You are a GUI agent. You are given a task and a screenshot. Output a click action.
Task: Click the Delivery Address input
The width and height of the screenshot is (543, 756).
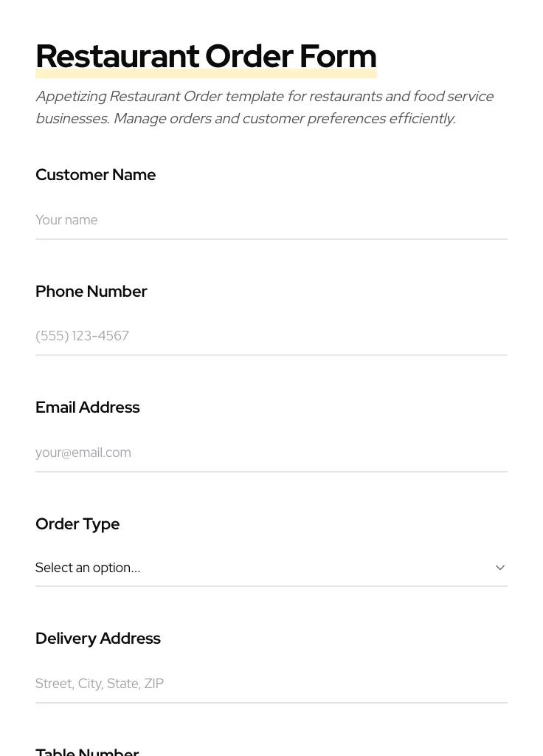pyautogui.click(x=271, y=684)
